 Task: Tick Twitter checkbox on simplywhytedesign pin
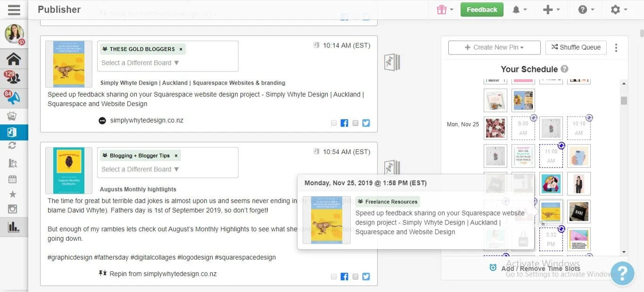pyautogui.click(x=355, y=123)
